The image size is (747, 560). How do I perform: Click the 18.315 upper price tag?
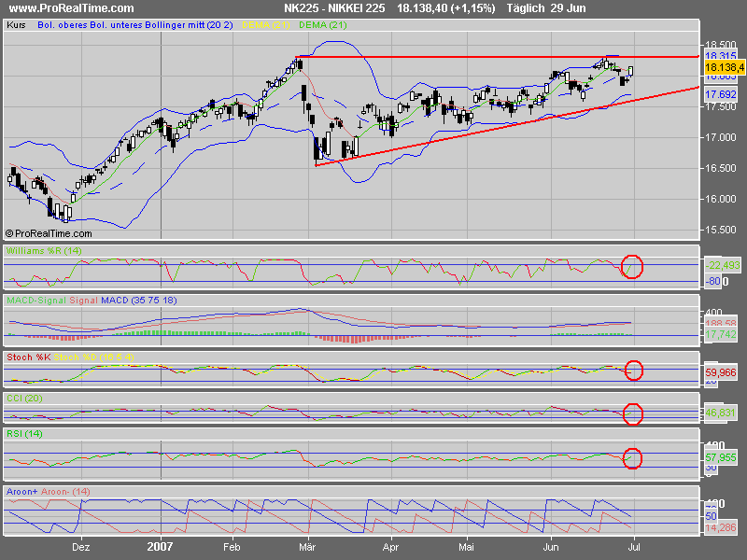coord(721,58)
